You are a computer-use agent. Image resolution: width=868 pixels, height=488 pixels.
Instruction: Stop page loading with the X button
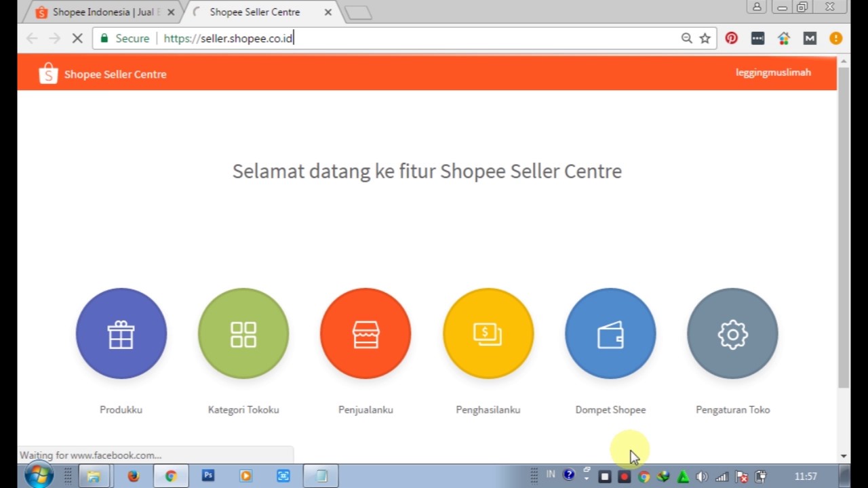click(77, 39)
